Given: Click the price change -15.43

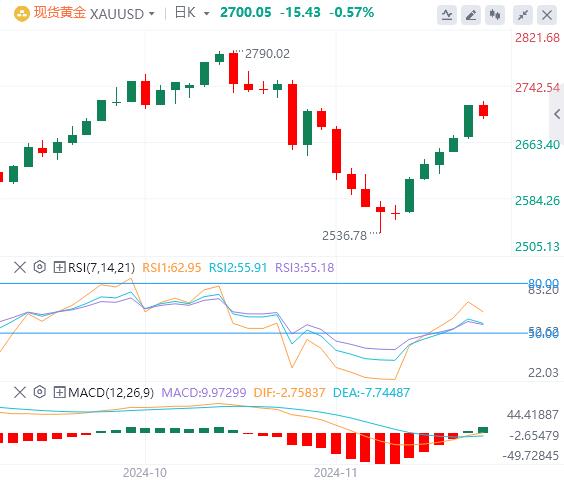Looking at the screenshot, I should (300, 13).
